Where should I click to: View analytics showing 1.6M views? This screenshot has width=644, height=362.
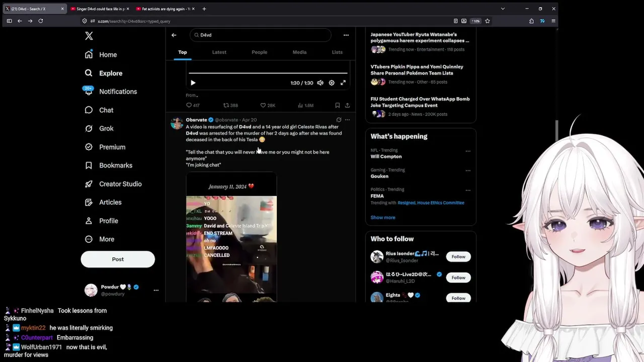[305, 106]
